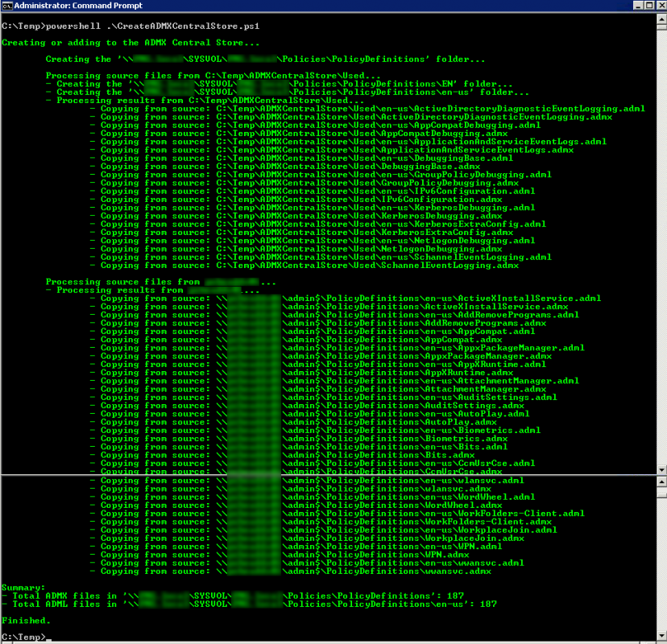The width and height of the screenshot is (667, 644).
Task: Close the Administrator Command Prompt window
Action: click(661, 5)
